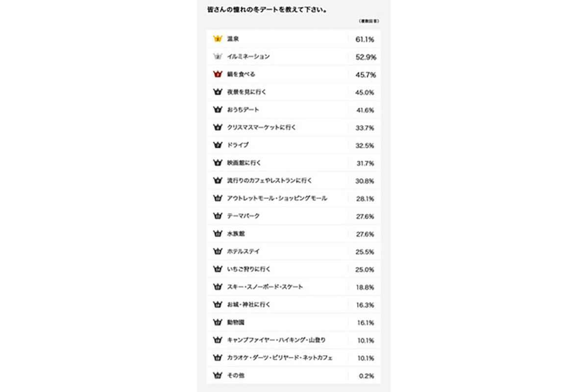Viewport: 588px width, 392px height.
Task: Click the crown icon beside ドライブ
Action: coord(218,145)
